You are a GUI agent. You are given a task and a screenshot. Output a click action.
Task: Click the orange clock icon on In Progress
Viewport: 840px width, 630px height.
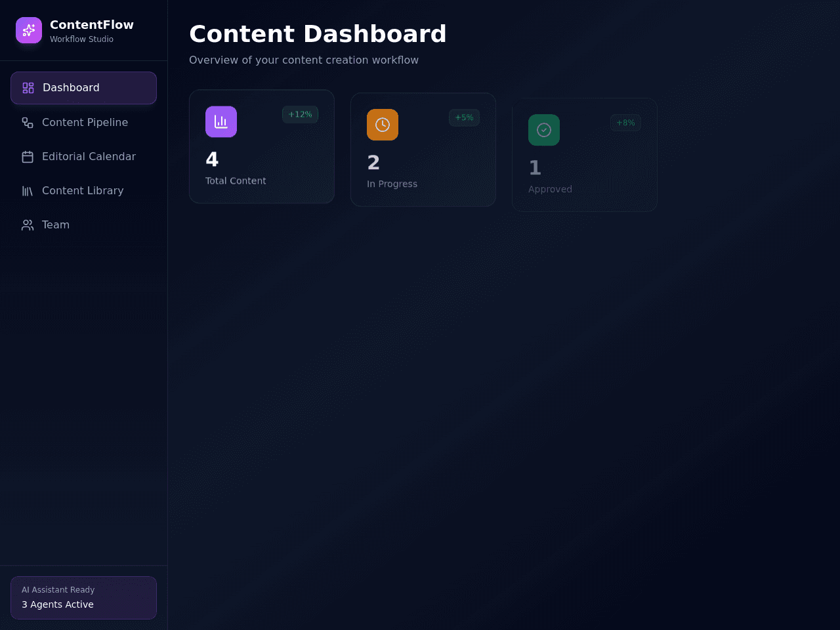tap(383, 125)
